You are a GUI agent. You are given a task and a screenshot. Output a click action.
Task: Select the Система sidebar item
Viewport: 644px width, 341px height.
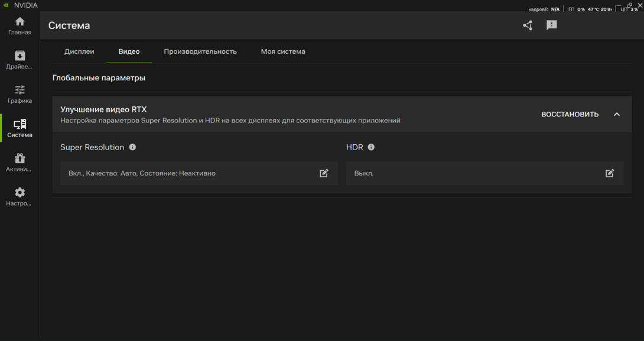pyautogui.click(x=19, y=128)
